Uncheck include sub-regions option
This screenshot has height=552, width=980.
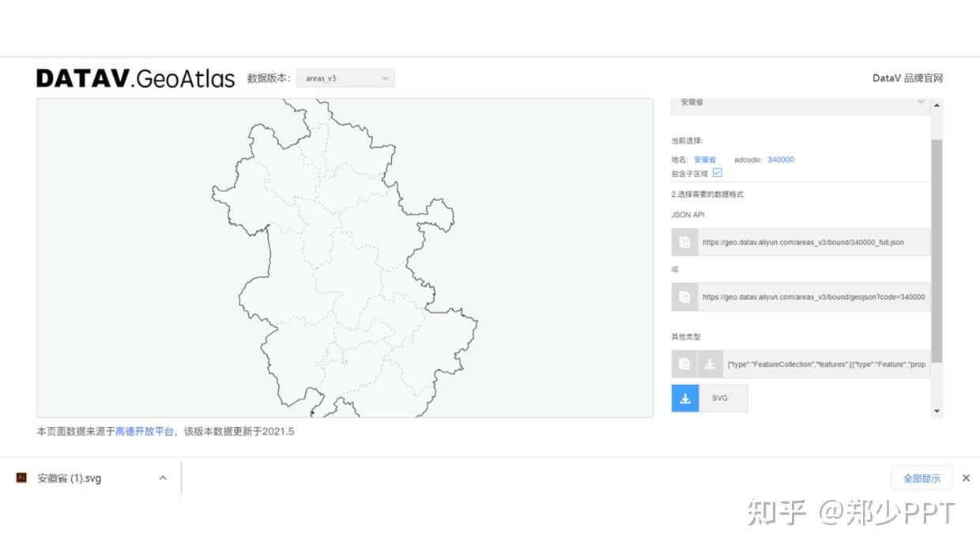click(x=716, y=172)
